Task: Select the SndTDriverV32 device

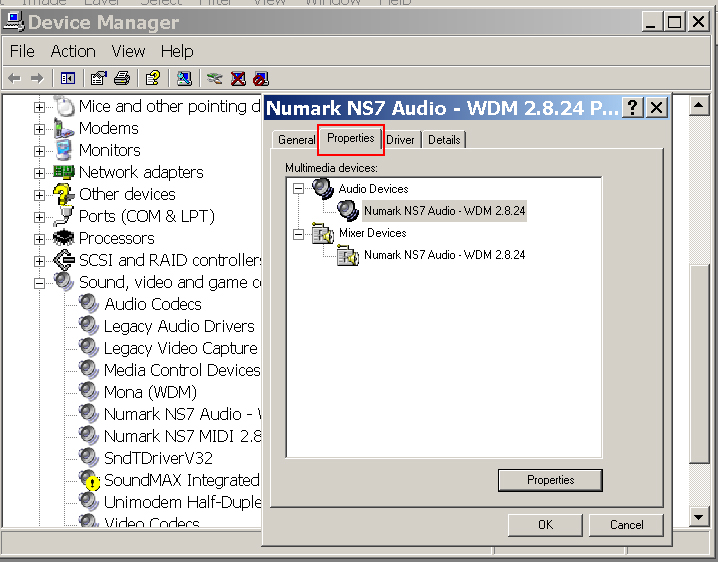Action: click(158, 458)
